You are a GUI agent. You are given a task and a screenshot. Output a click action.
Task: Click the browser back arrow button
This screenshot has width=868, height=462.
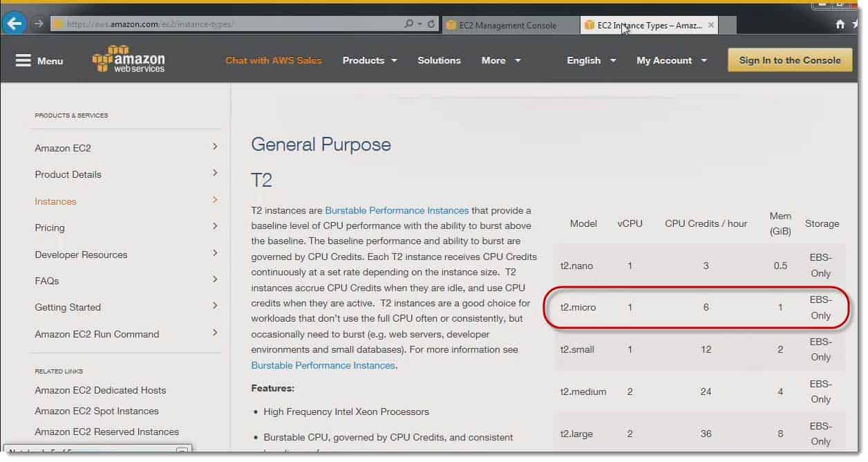point(14,24)
